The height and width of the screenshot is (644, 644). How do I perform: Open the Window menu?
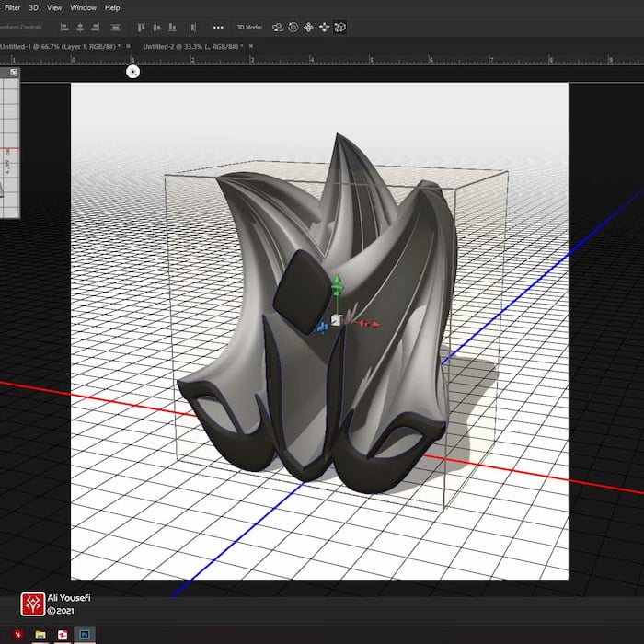click(x=83, y=7)
